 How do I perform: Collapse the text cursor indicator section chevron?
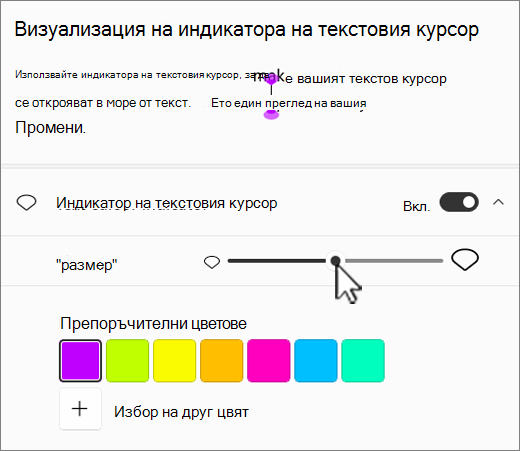(x=498, y=202)
